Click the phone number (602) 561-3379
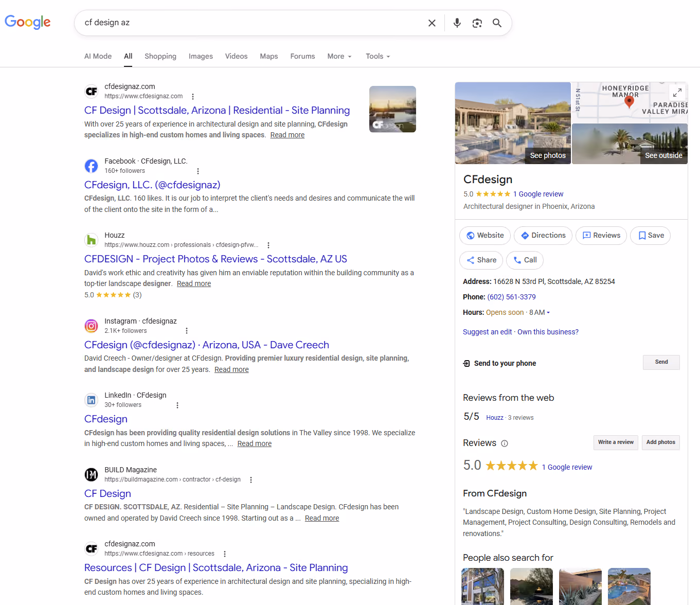 pyautogui.click(x=511, y=297)
